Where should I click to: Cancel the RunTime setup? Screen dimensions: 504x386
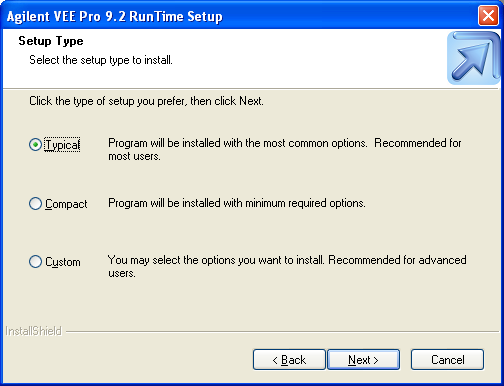pyautogui.click(x=447, y=360)
